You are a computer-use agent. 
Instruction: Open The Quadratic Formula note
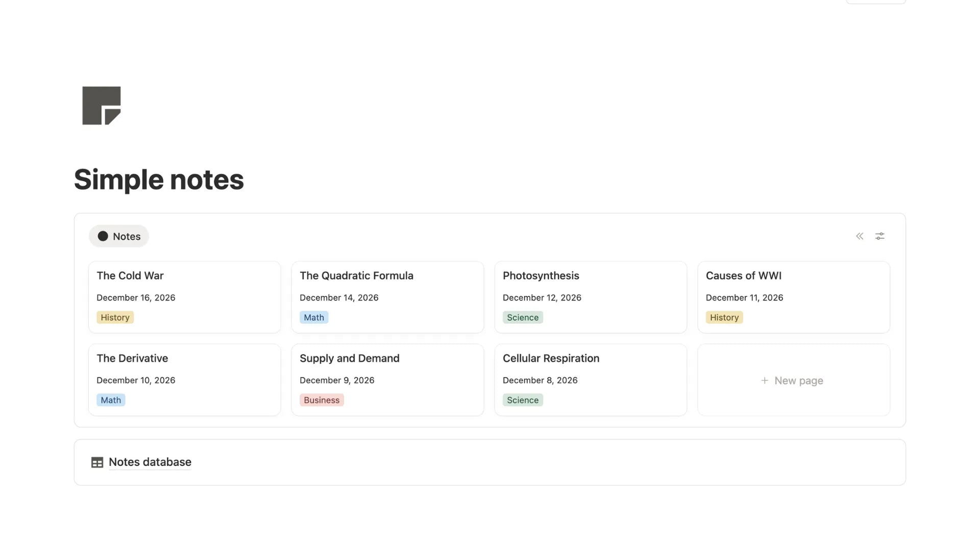coord(387,297)
